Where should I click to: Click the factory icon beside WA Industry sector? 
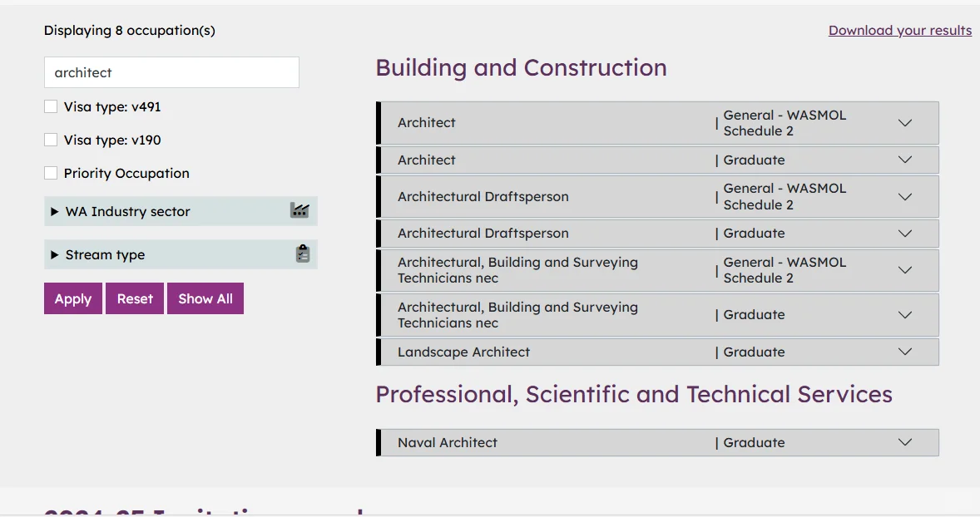pyautogui.click(x=300, y=210)
